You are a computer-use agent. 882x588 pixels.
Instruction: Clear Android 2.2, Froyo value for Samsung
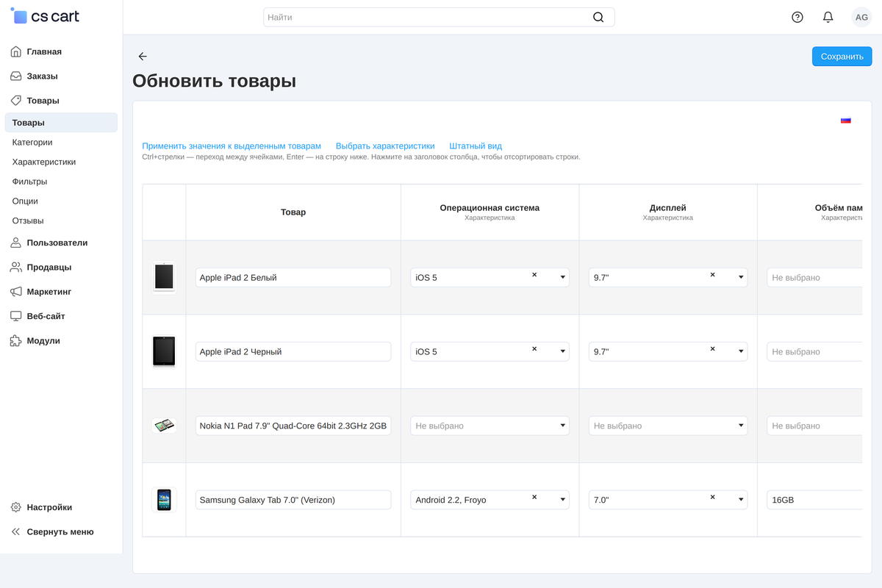click(x=534, y=498)
